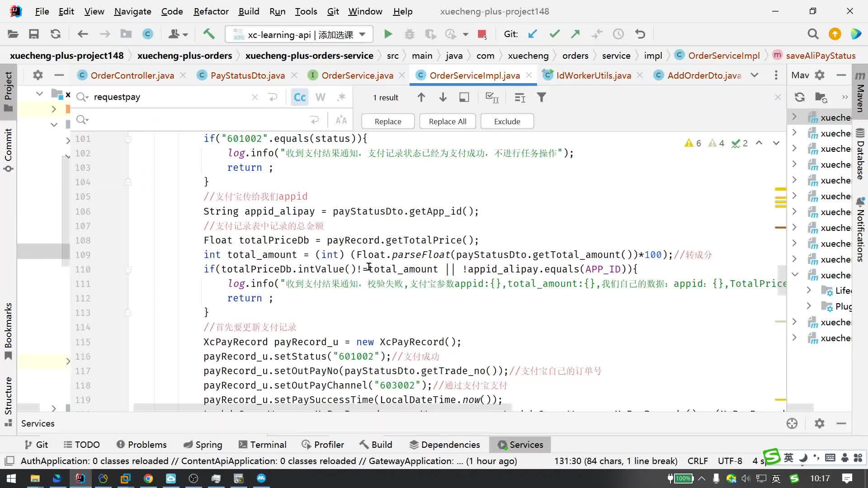868x488 pixels.
Task: Open search results in Find window
Action: click(x=464, y=97)
